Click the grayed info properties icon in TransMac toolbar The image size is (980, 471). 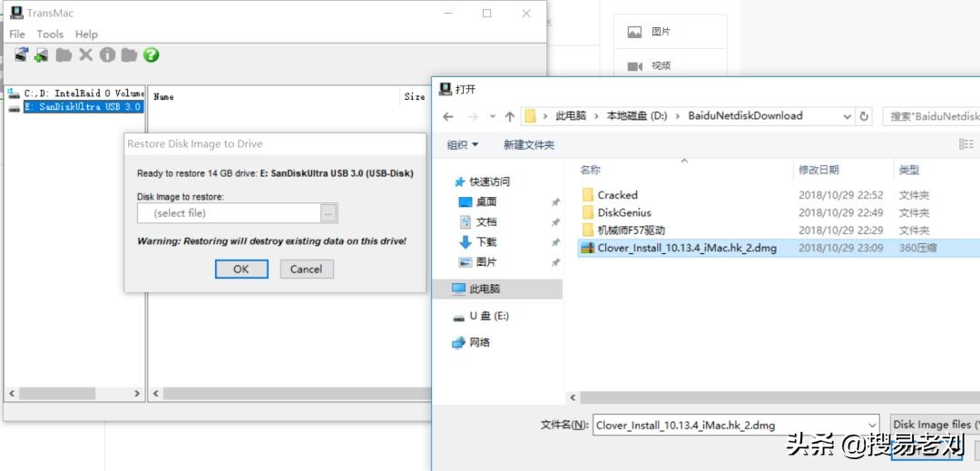tap(107, 55)
